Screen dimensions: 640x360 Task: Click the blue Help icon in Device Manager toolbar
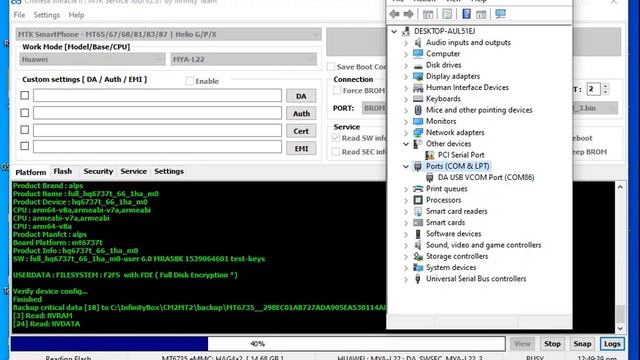pyautogui.click(x=466, y=14)
